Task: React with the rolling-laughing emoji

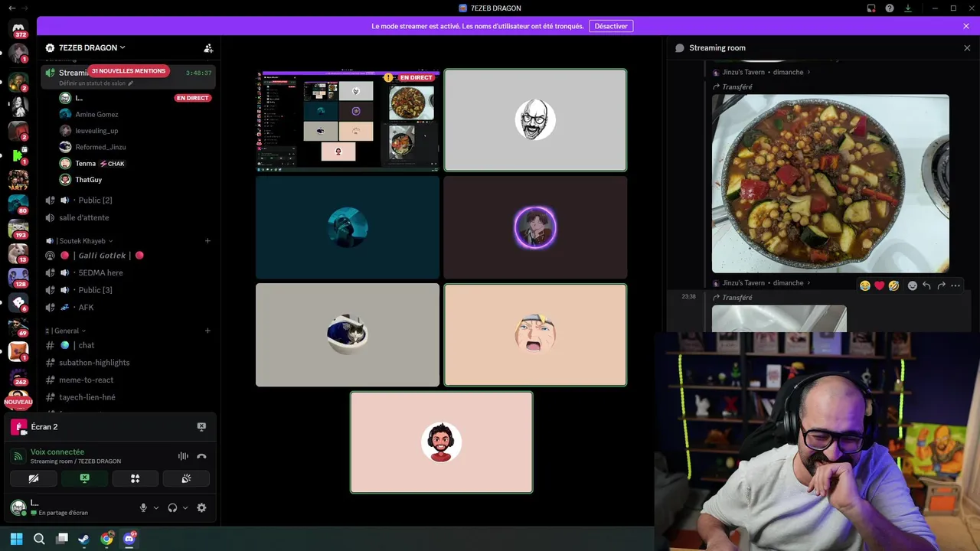Action: [x=893, y=285]
